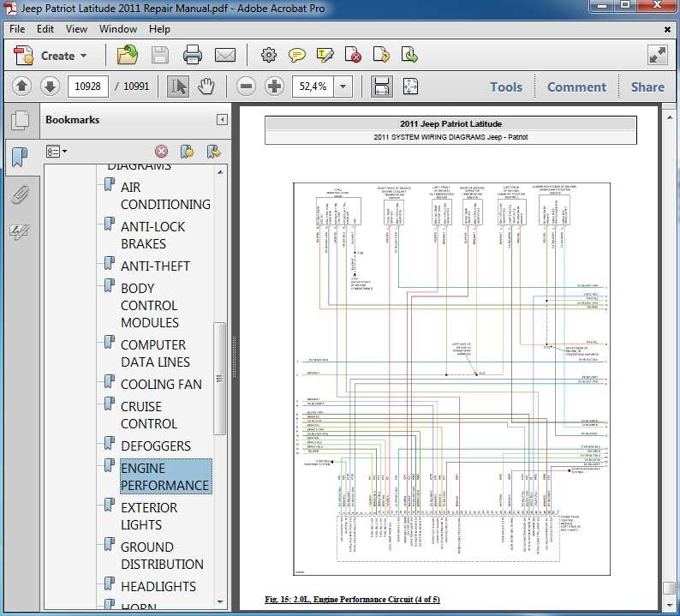The image size is (680, 616).
Task: Choose the Select tool cursor icon
Action: [x=178, y=87]
